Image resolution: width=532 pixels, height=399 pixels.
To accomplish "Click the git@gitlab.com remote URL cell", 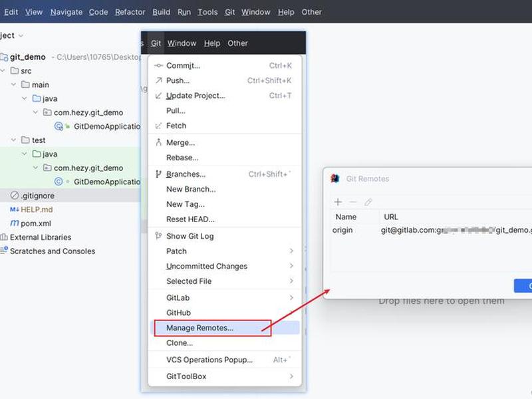I will pos(456,230).
